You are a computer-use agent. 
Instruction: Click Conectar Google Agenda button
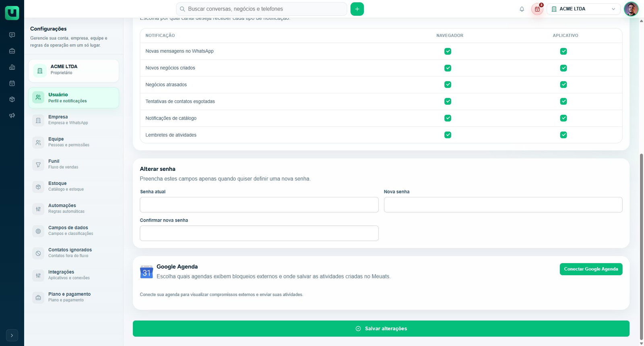tap(591, 269)
